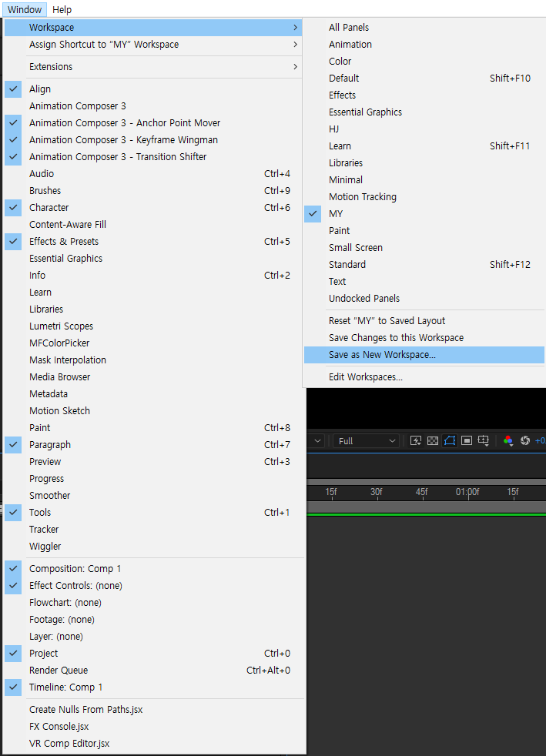
Task: Switch to the All Panels workspace
Action: coord(424,28)
